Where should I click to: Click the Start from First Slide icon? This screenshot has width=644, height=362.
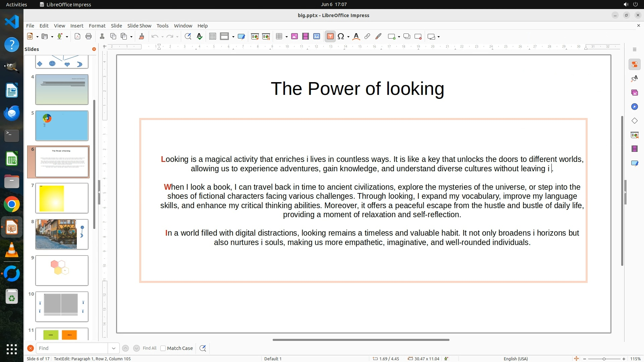point(255,37)
